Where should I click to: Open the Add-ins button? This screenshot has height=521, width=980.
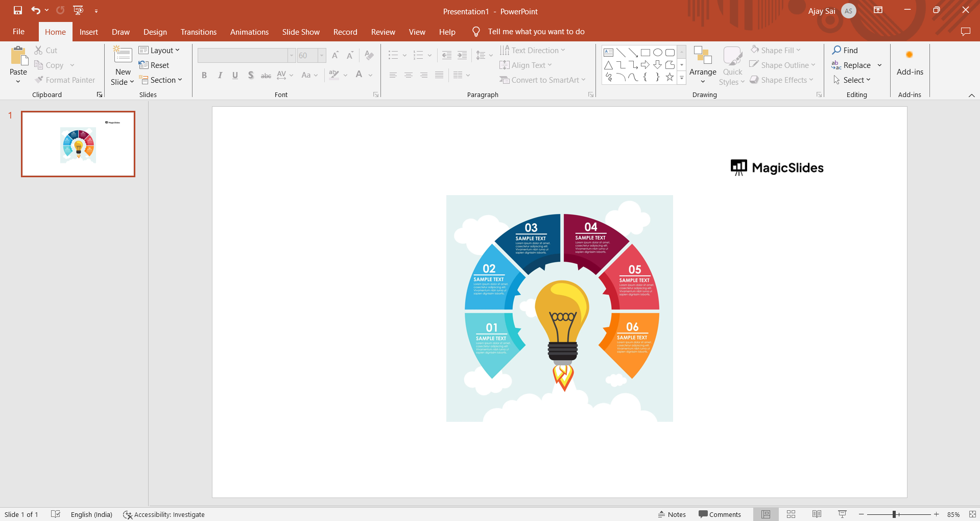click(x=910, y=64)
